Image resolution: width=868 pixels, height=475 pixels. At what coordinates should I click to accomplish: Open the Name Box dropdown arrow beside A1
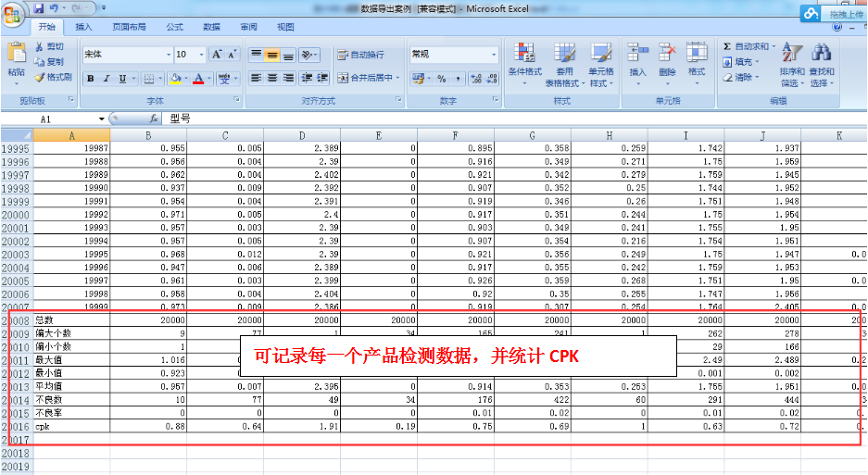tap(102, 119)
